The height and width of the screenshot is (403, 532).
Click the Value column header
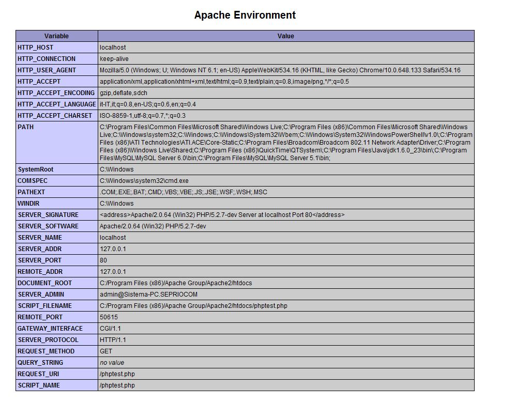click(286, 36)
